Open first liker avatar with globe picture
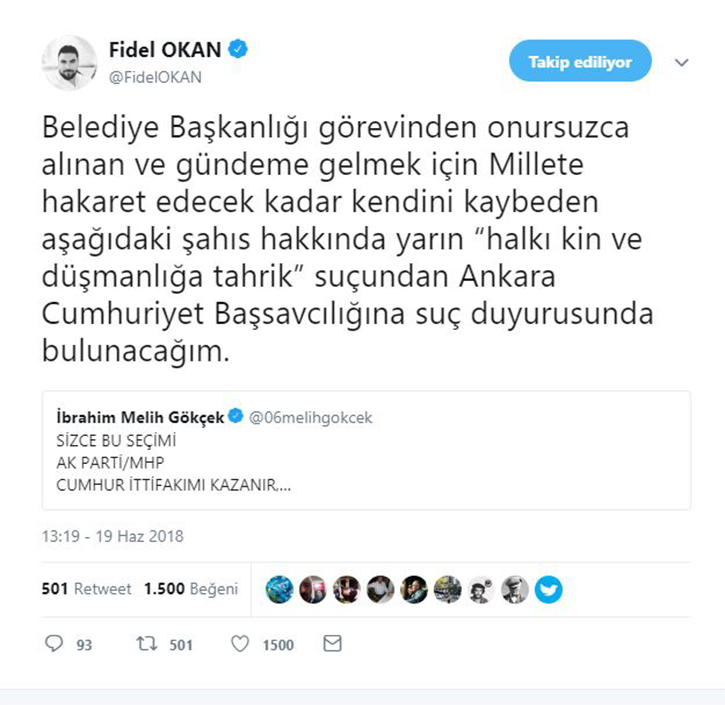Viewport: 725px width, 705px height. [x=279, y=589]
